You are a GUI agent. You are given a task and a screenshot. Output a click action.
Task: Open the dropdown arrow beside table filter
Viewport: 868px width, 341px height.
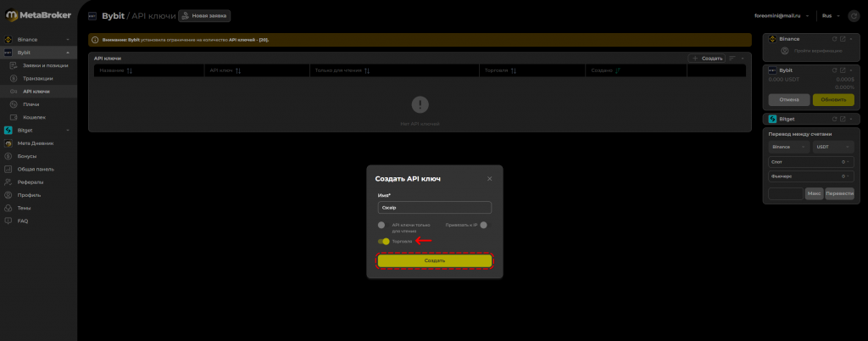(743, 59)
